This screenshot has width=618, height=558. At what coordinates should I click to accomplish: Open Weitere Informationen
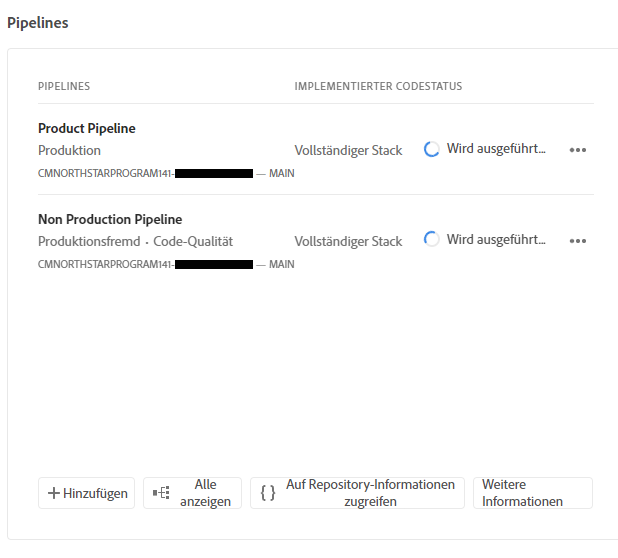[x=533, y=493]
